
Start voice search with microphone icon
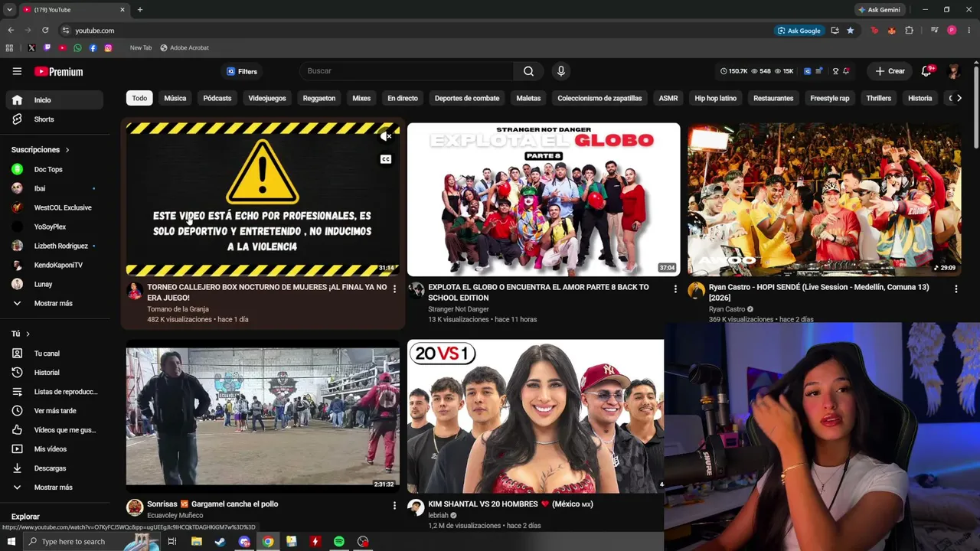561,71
